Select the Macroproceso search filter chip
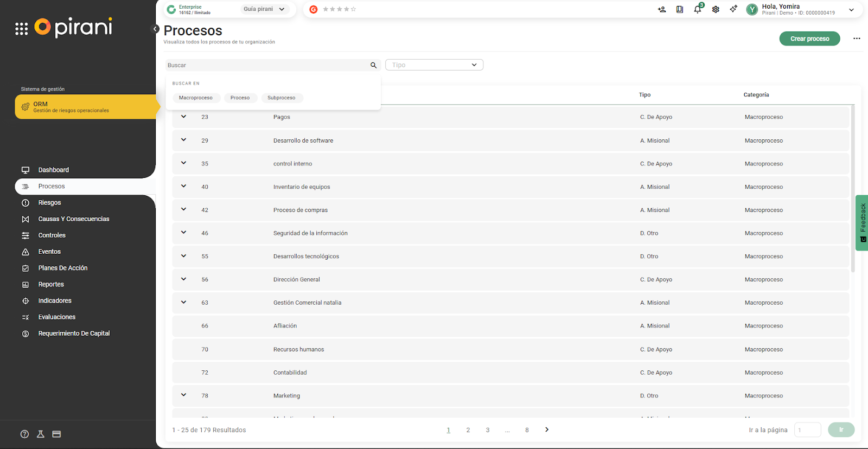 tap(196, 98)
